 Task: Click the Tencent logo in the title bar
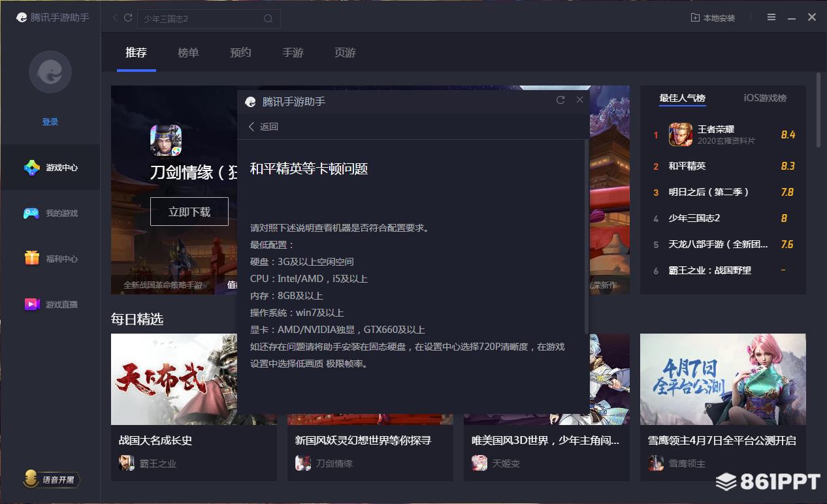pyautogui.click(x=22, y=18)
